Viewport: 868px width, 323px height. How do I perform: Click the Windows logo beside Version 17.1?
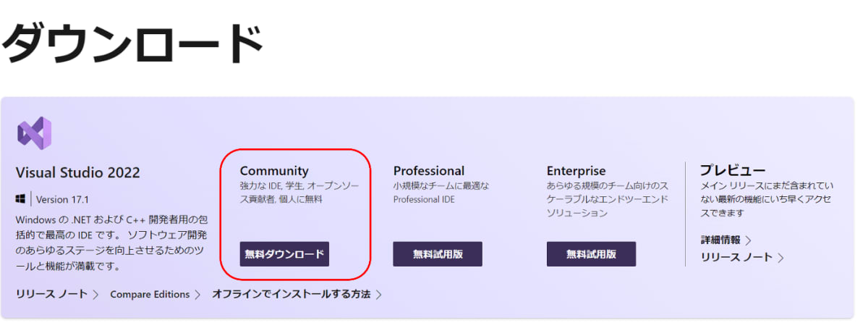coord(20,199)
